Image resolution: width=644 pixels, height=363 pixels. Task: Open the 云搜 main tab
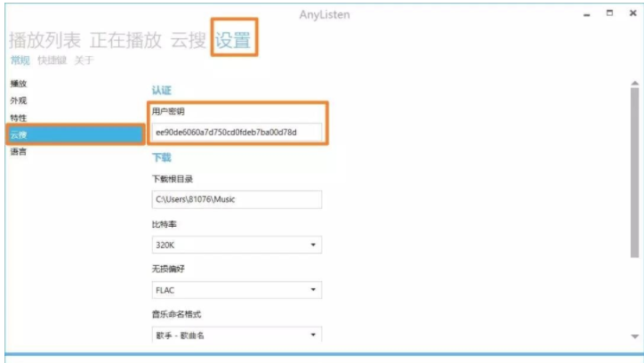tap(188, 40)
